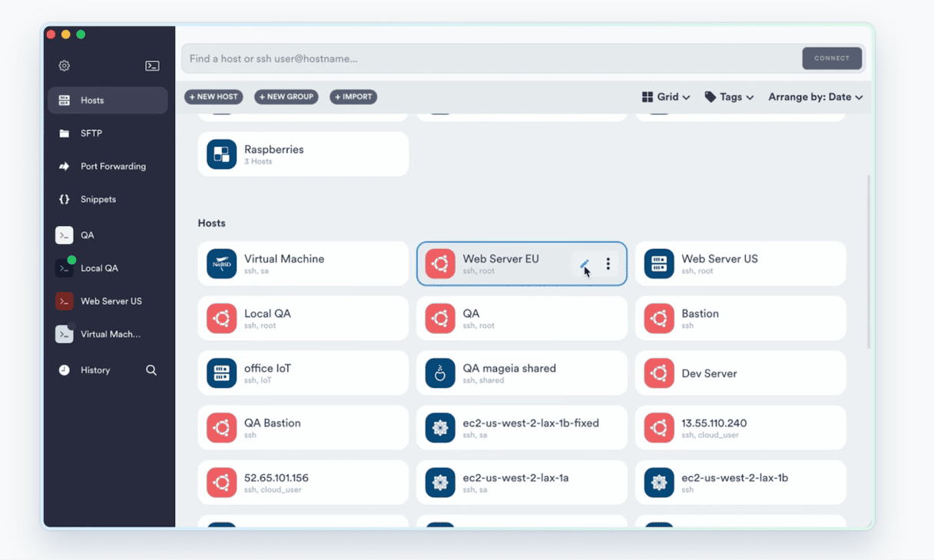Open the Raspberries group card
The width and height of the screenshot is (934, 560).
[303, 154]
